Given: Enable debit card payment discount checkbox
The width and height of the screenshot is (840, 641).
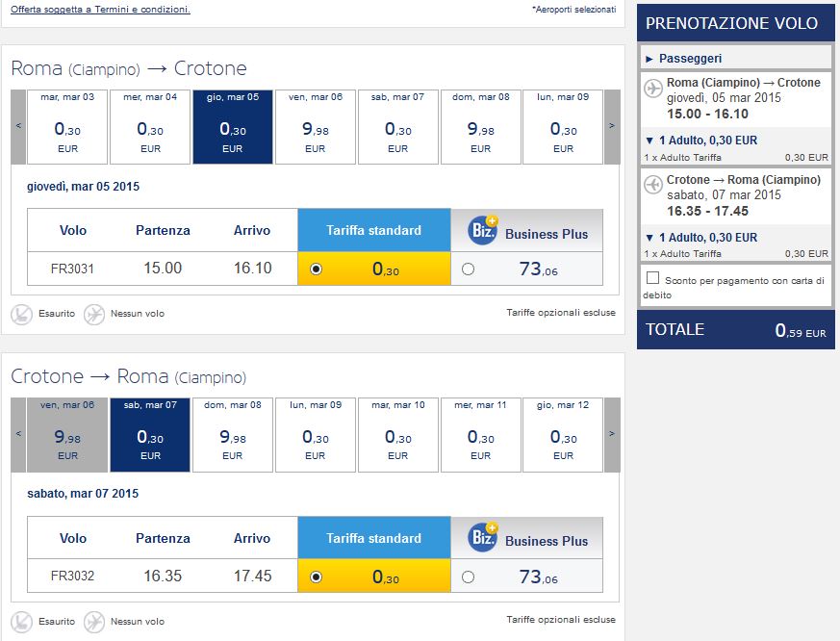Looking at the screenshot, I should tap(652, 277).
